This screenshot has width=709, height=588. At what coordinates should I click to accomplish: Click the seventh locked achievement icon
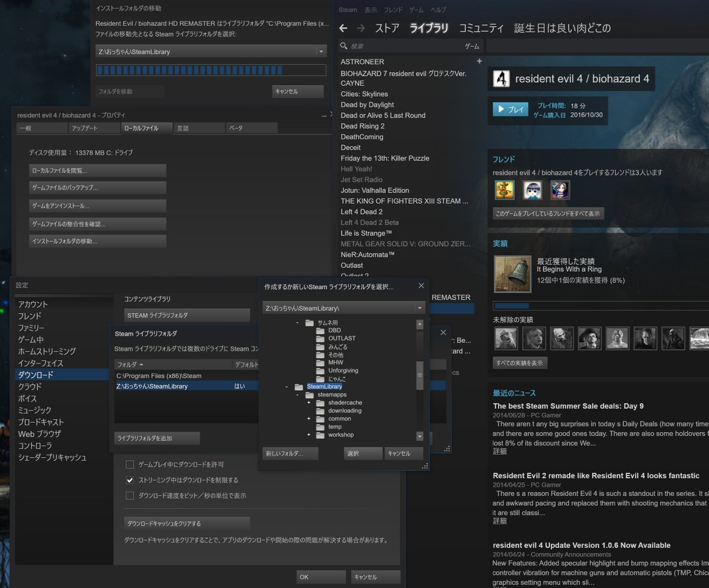pos(673,338)
